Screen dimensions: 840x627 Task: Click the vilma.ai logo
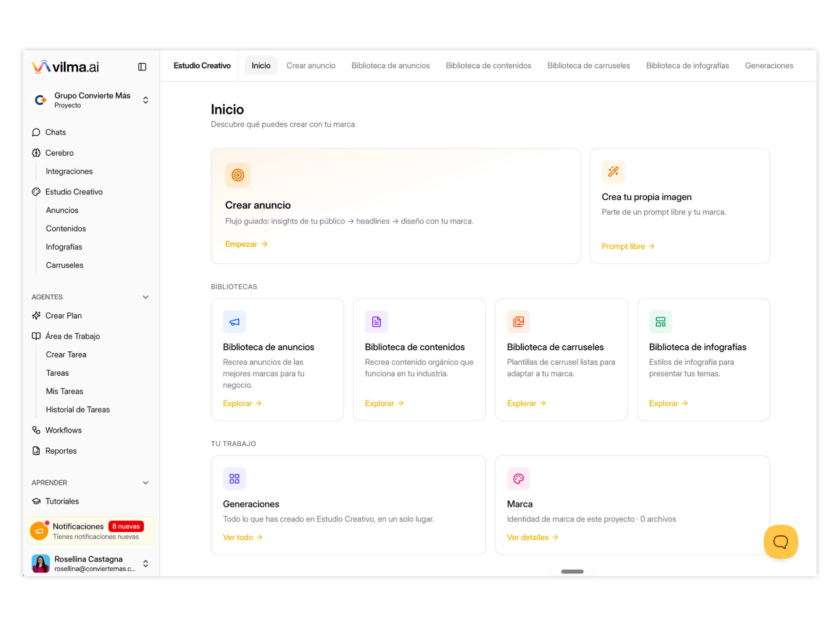point(66,67)
